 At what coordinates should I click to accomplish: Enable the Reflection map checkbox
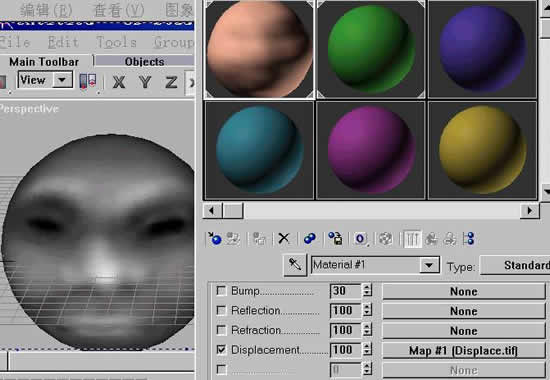point(221,310)
